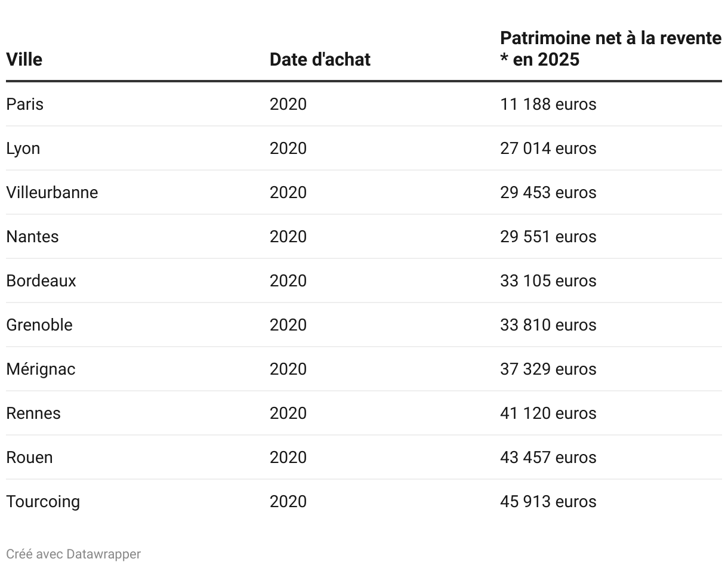Select the Rouen city cell
Image resolution: width=728 pixels, height=568 pixels.
click(x=30, y=457)
